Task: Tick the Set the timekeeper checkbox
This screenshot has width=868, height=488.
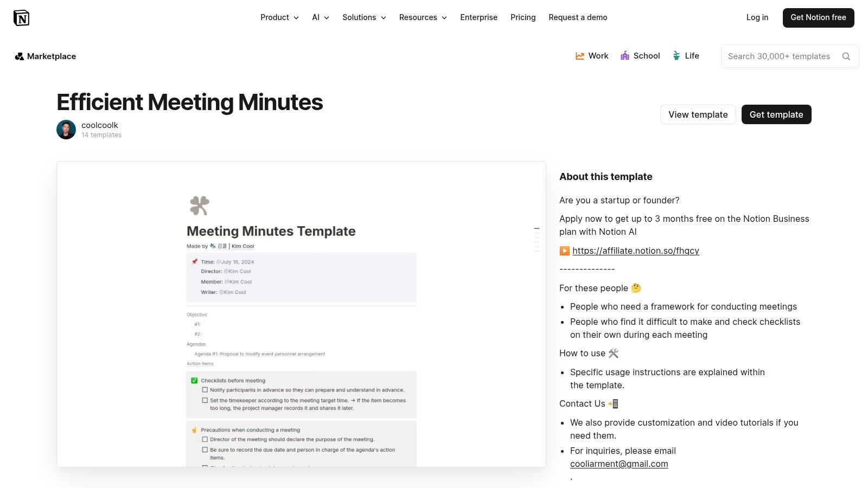Action: tap(205, 400)
